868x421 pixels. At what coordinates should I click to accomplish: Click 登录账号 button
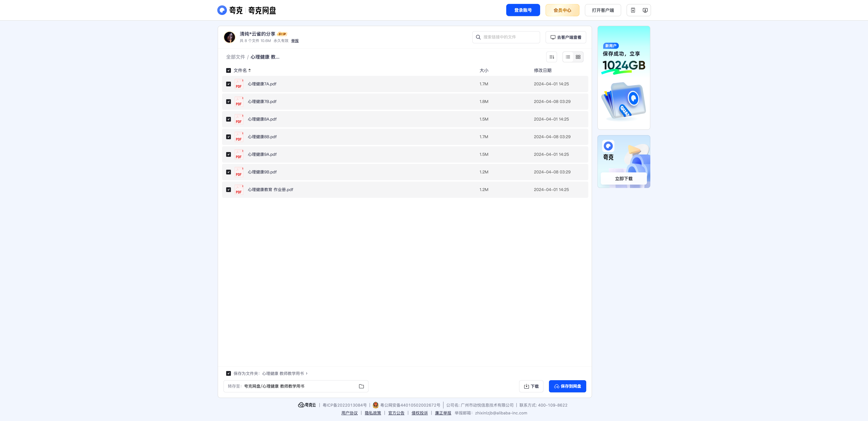point(523,10)
